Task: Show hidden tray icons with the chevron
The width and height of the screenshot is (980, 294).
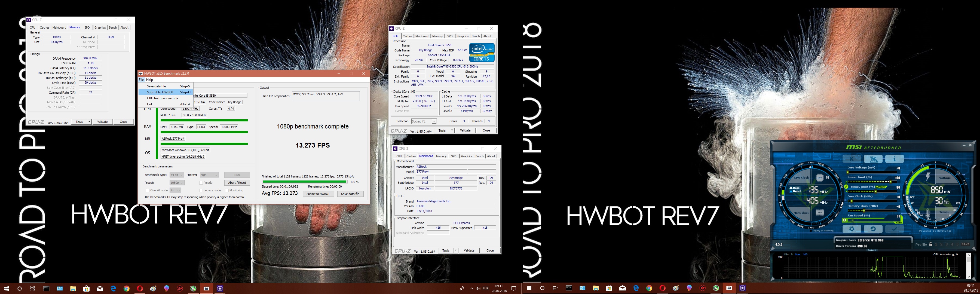Action: pos(472,288)
